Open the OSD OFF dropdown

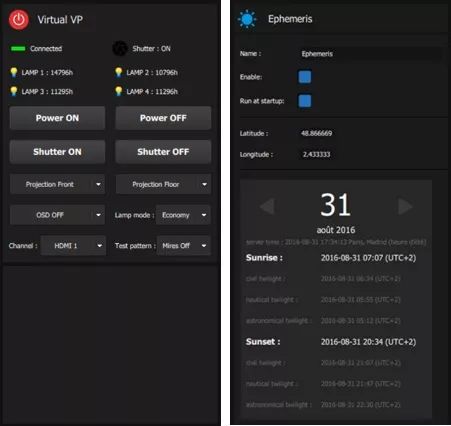57,215
